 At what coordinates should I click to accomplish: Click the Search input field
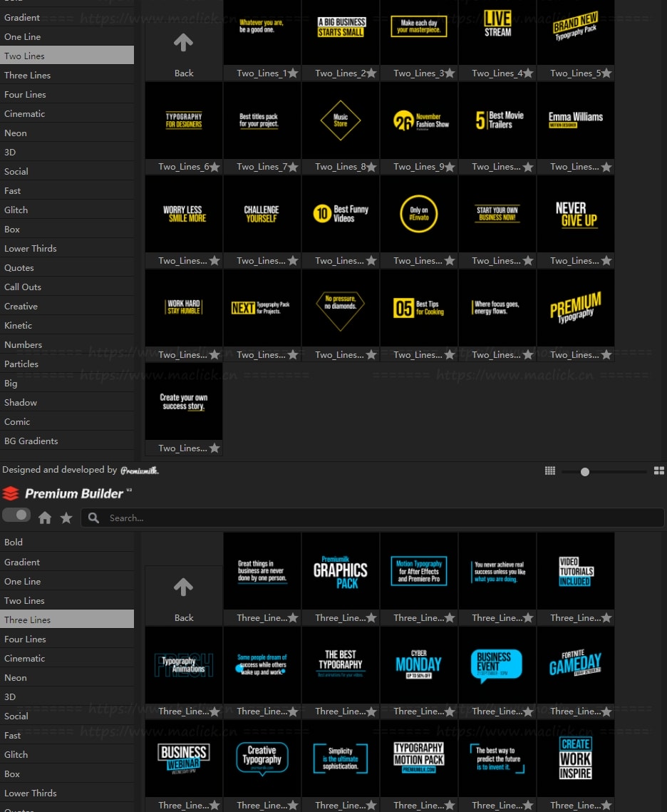373,518
